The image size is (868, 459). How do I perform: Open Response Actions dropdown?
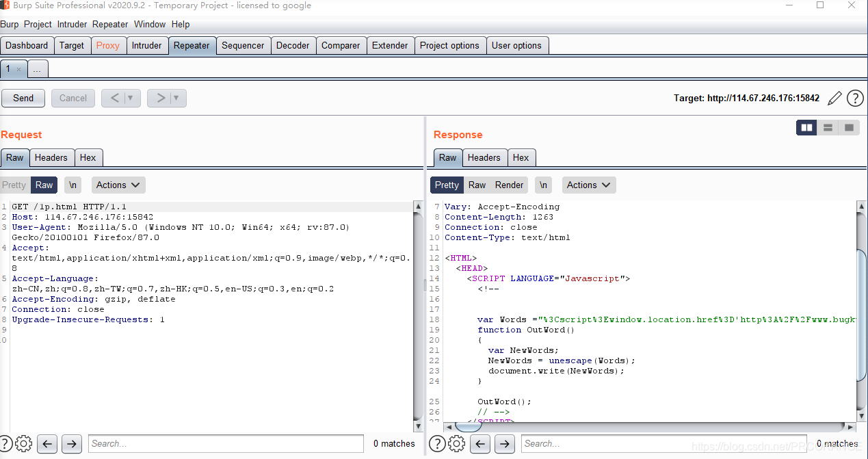click(x=589, y=185)
